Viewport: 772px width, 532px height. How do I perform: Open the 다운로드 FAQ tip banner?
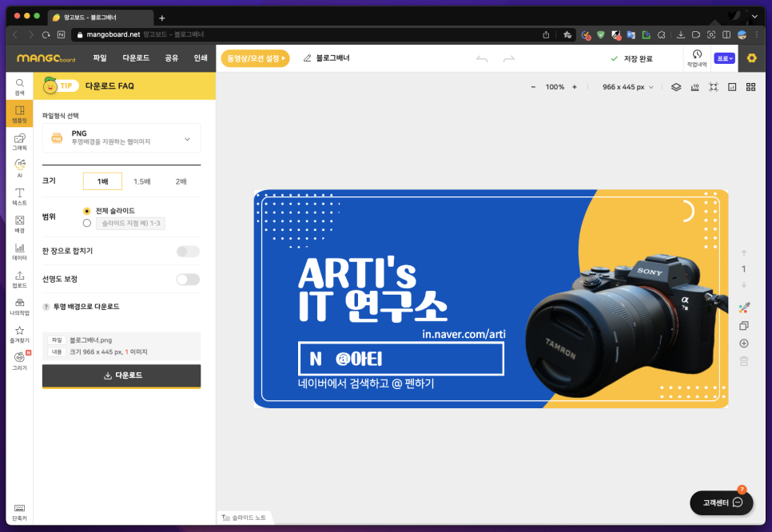click(x=125, y=86)
